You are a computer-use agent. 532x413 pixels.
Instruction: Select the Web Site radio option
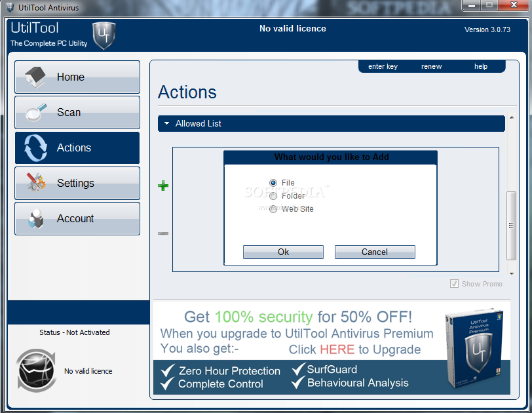click(x=273, y=209)
